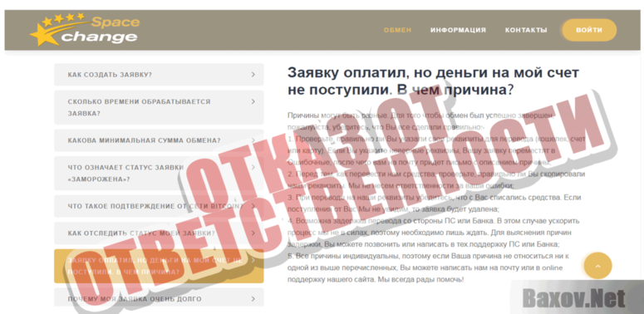The image size is (644, 314).
Task: Click the round scroll-to-top arrow button
Action: click(597, 266)
